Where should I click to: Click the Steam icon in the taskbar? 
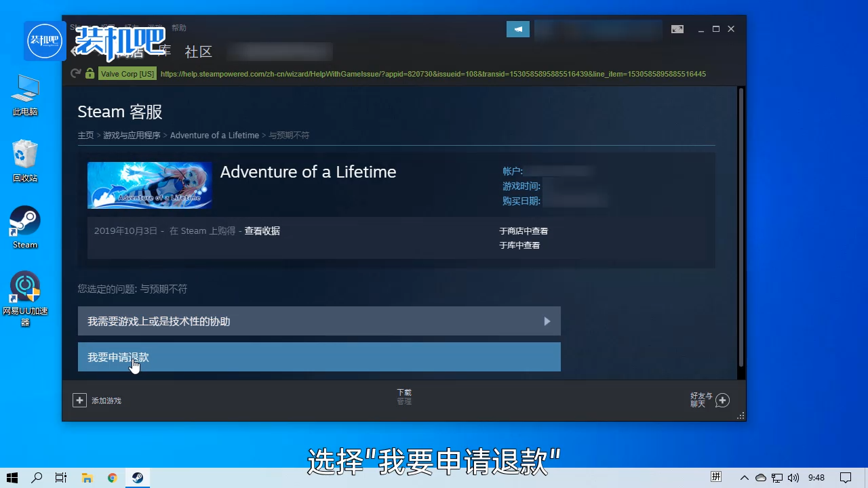click(x=137, y=477)
